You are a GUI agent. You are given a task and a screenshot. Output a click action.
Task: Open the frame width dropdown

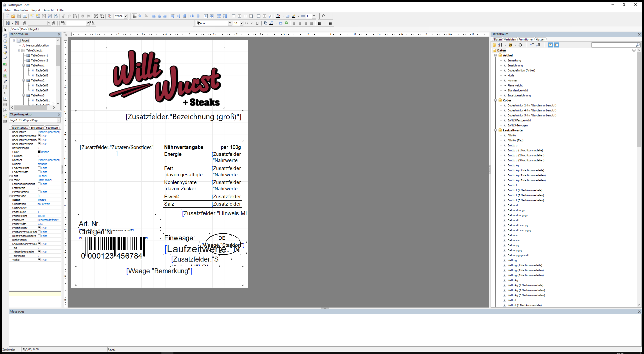tap(314, 16)
